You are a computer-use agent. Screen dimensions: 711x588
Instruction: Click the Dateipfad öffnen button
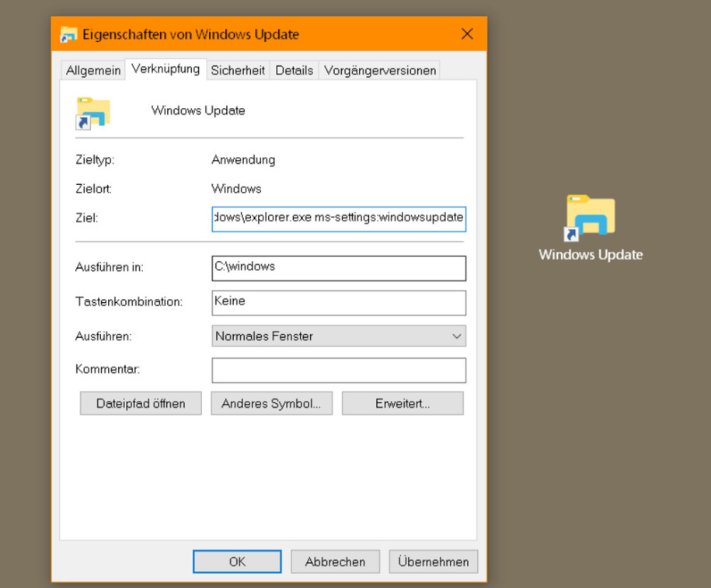point(141,403)
